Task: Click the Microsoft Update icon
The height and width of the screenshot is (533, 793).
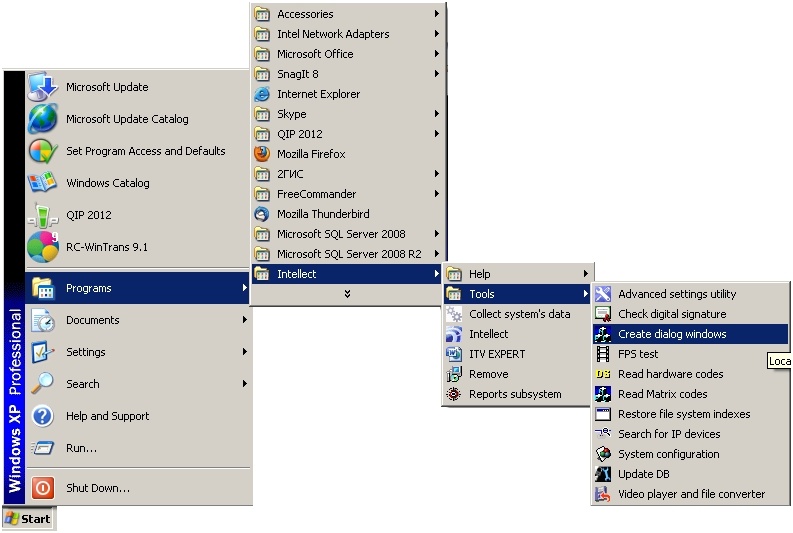Action: point(42,87)
